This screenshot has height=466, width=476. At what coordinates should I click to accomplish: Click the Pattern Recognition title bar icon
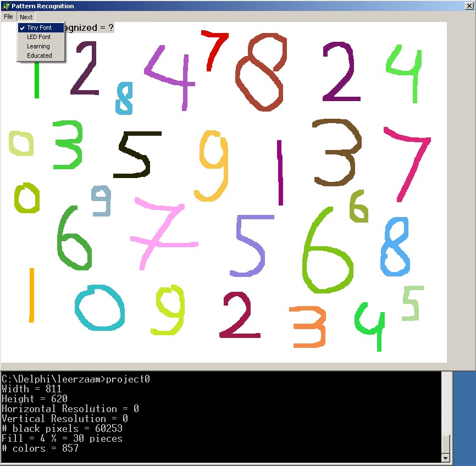pyautogui.click(x=6, y=6)
